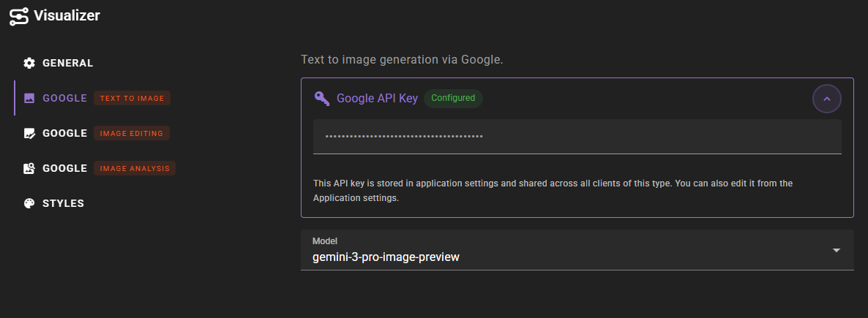This screenshot has height=318, width=868.
Task: Click the masked API key input field
Action: pyautogui.click(x=577, y=136)
